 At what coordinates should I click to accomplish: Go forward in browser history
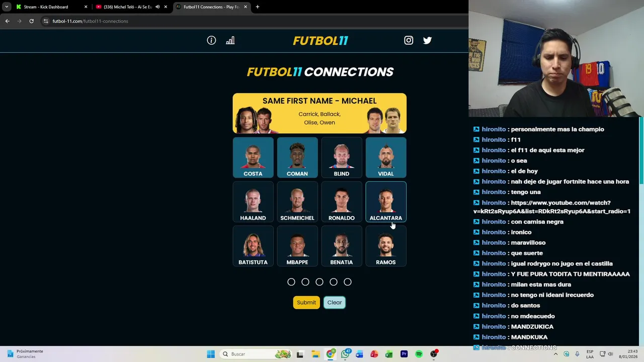pyautogui.click(x=19, y=21)
